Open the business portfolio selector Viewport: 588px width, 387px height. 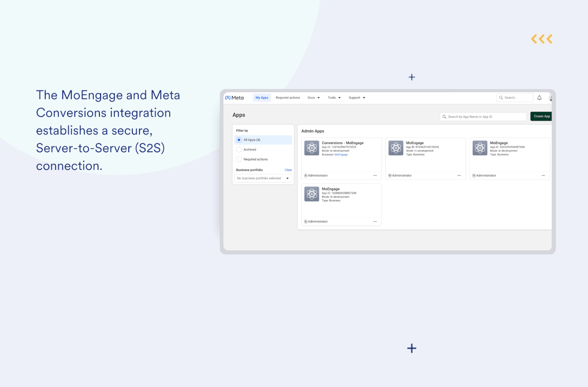263,178
